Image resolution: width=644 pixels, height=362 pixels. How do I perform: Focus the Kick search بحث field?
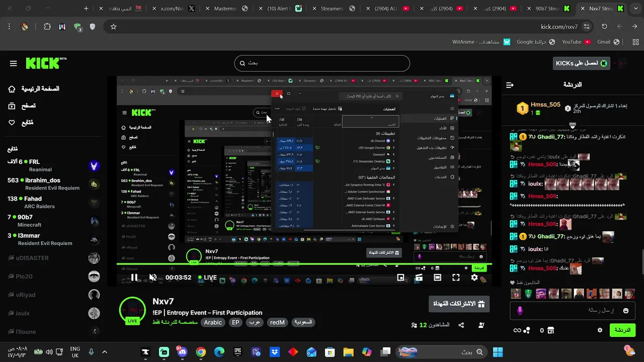tap(322, 63)
